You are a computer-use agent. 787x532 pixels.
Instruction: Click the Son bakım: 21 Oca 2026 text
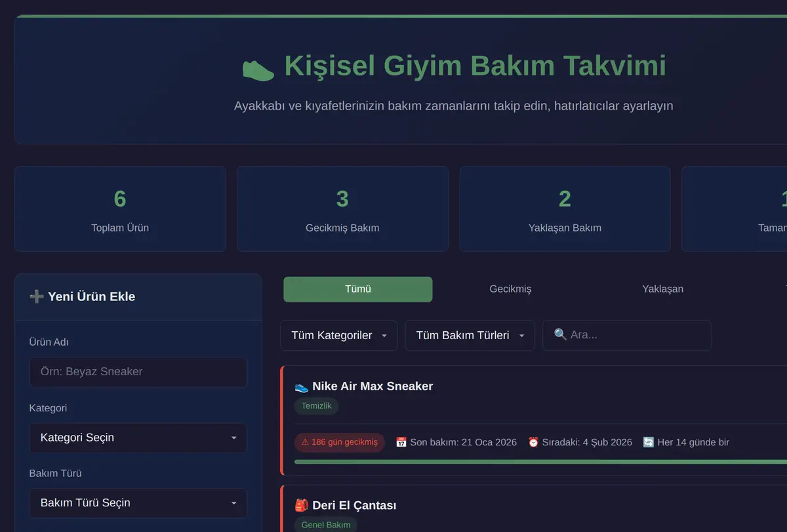(463, 442)
